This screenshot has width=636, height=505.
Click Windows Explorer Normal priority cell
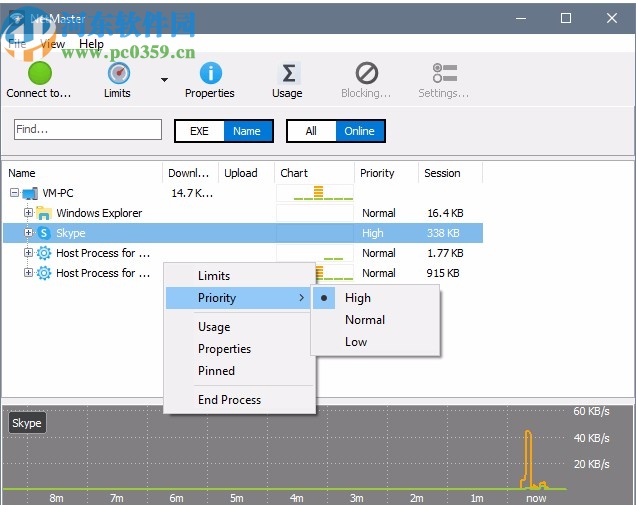pyautogui.click(x=379, y=213)
